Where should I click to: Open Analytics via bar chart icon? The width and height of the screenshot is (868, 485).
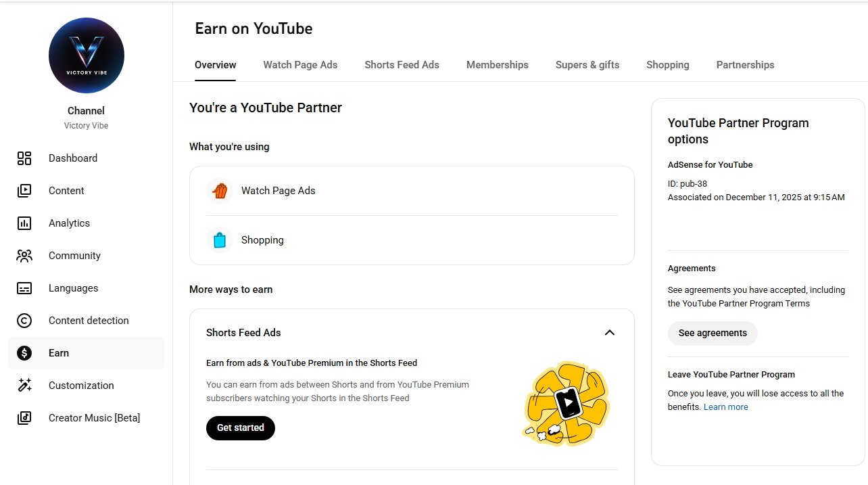[x=24, y=223]
